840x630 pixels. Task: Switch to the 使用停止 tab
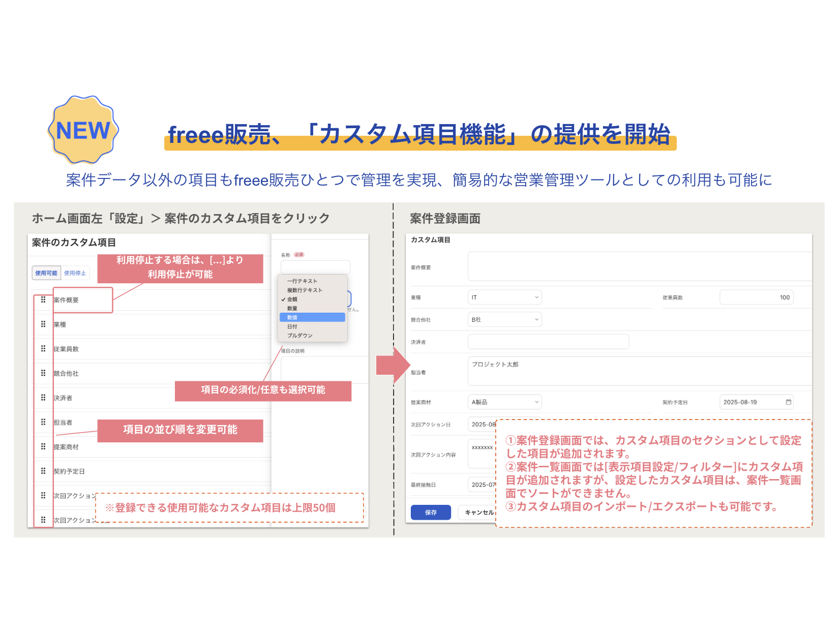(75, 273)
